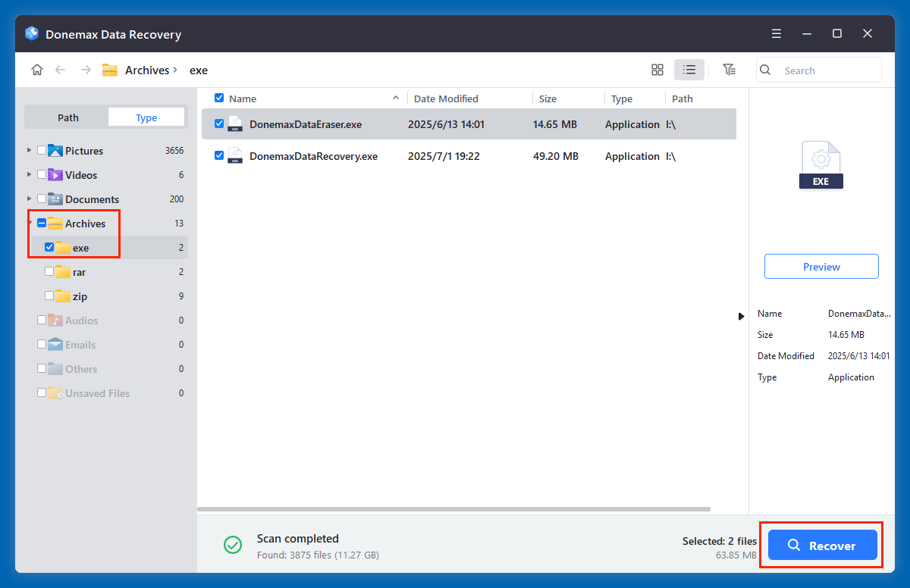Click Archives in the breadcrumb path

pyautogui.click(x=146, y=70)
